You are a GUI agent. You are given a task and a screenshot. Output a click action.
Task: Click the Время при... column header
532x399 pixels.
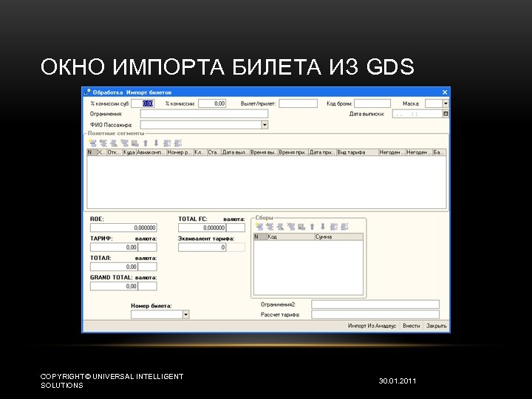click(x=293, y=152)
